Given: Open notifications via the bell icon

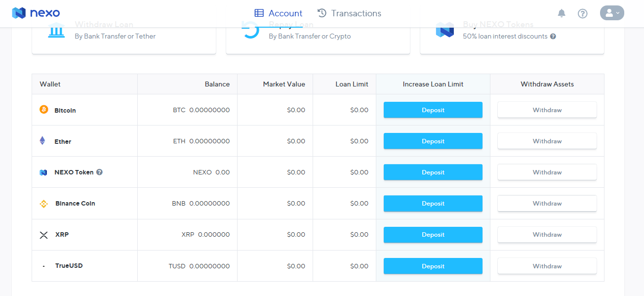Looking at the screenshot, I should (562, 13).
